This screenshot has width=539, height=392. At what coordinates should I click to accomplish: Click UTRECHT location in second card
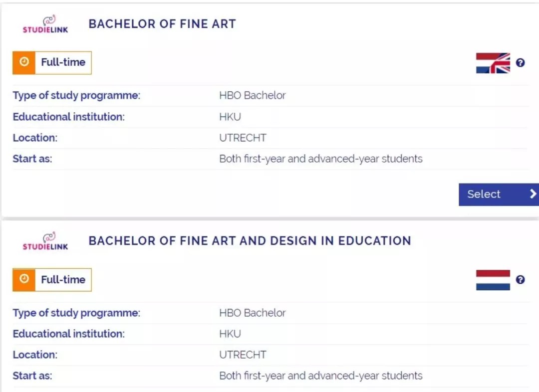click(x=243, y=355)
